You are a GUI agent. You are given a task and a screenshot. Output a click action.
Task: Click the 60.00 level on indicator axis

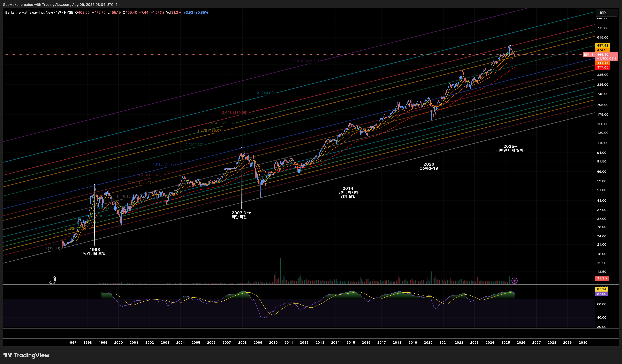tap(601, 304)
